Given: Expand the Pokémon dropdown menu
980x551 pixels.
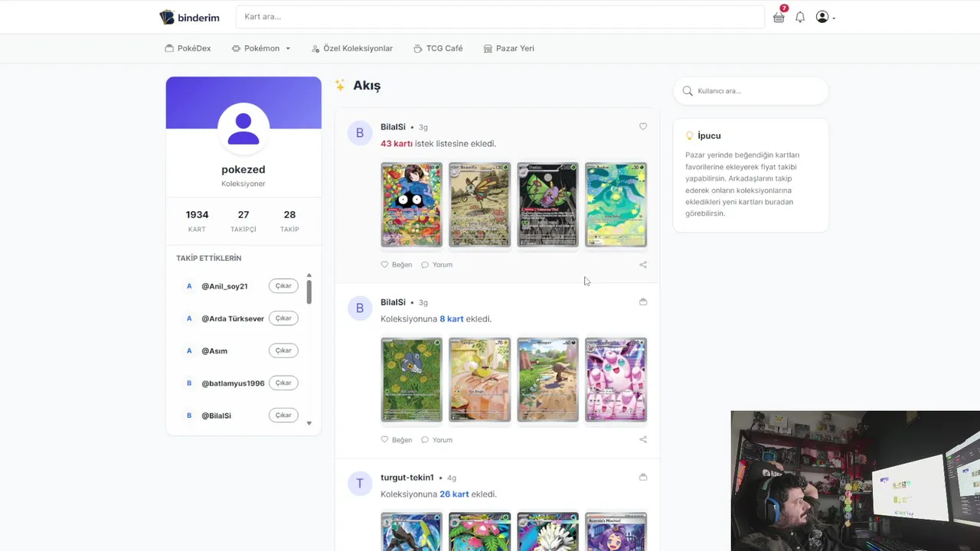Looking at the screenshot, I should point(261,48).
